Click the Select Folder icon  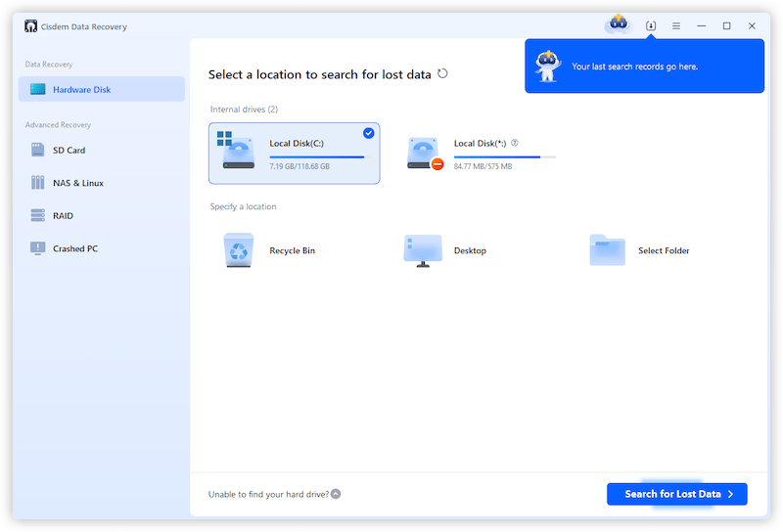click(607, 250)
